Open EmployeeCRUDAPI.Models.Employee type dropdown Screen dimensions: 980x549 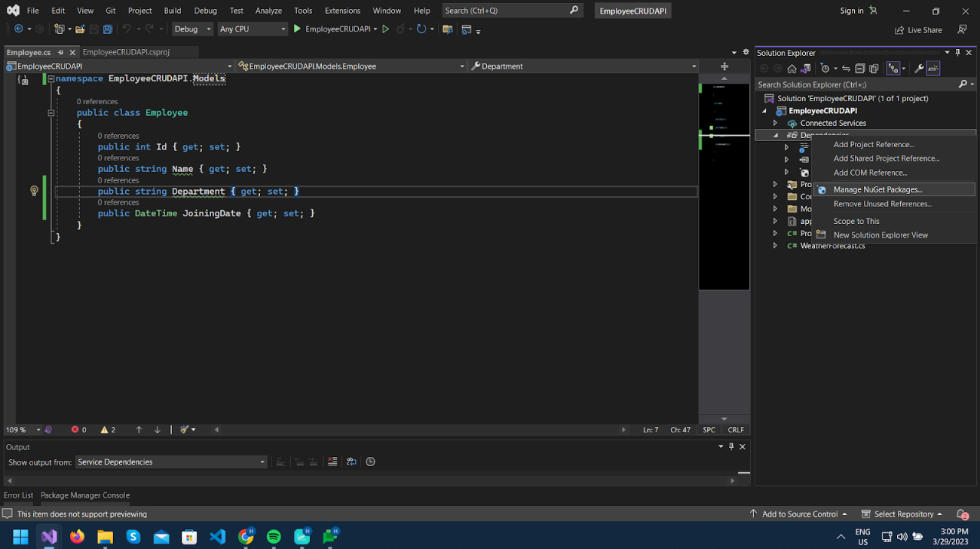pos(351,66)
